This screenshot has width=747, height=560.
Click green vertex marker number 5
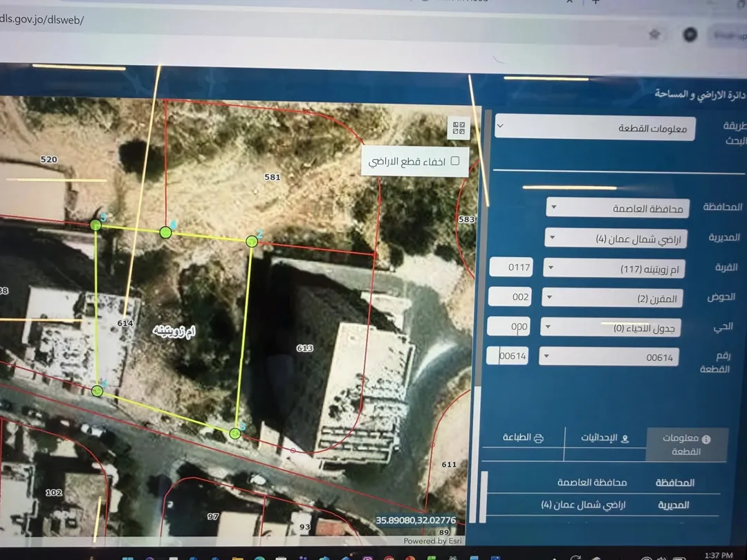tap(95, 225)
